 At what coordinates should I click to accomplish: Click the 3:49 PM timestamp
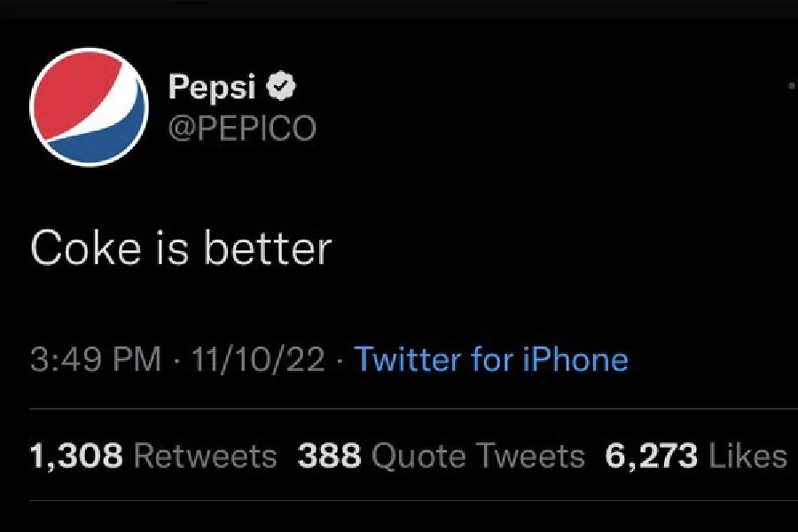pos(96,360)
